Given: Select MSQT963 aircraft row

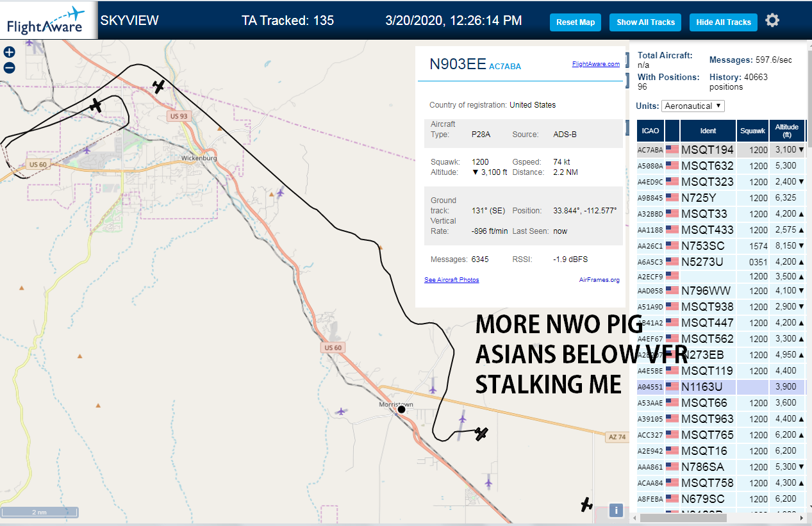Looking at the screenshot, I should coord(721,419).
